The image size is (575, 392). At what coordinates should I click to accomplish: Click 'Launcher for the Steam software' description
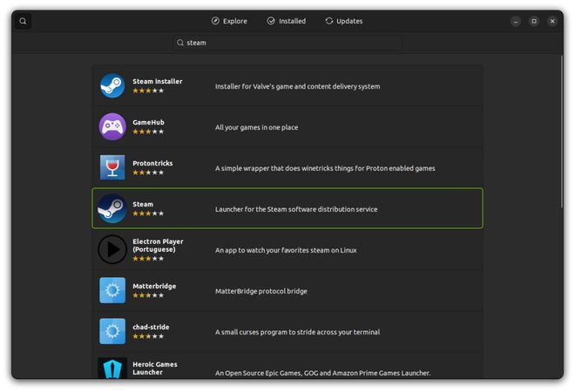point(296,209)
